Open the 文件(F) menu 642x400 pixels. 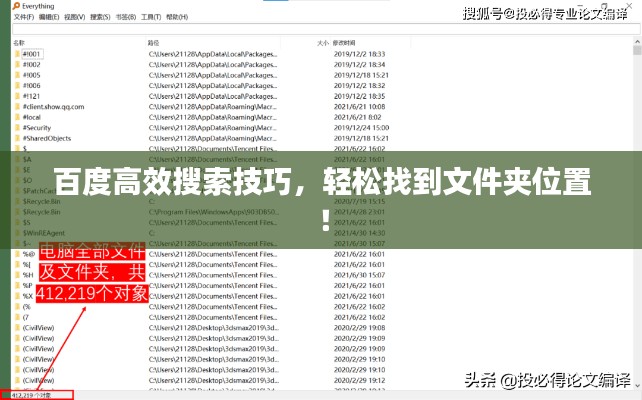point(24,17)
